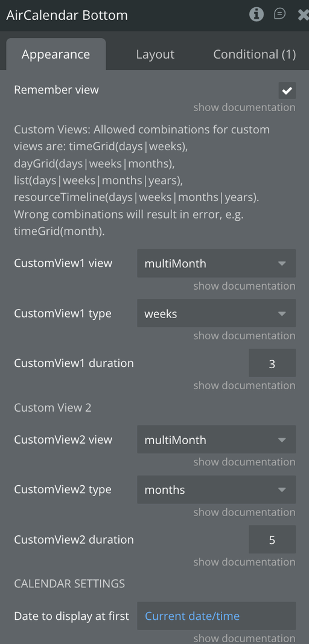Open the CustomView2 view dropdown
Viewport: 309px width, 644px height.
pyautogui.click(x=217, y=439)
